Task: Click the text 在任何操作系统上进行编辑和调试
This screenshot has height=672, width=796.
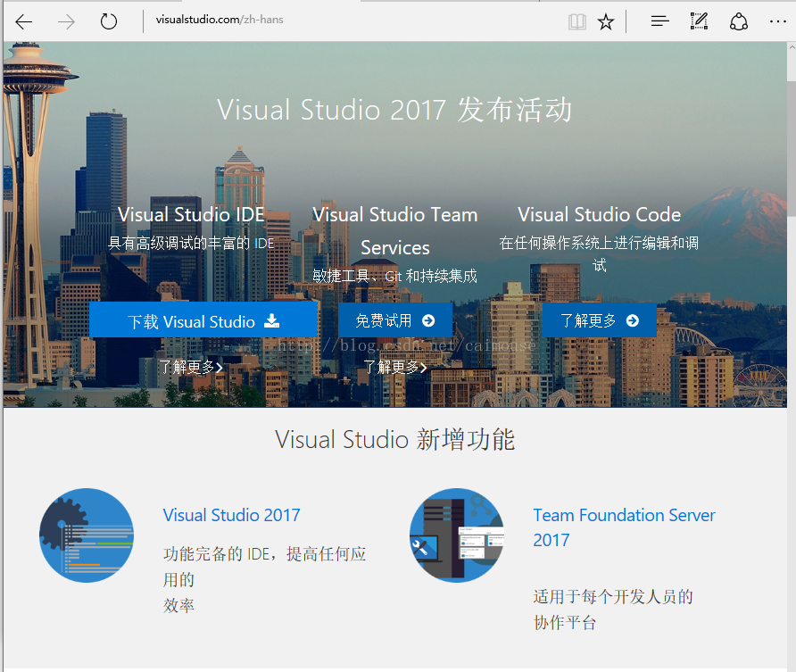Action: coord(600,253)
